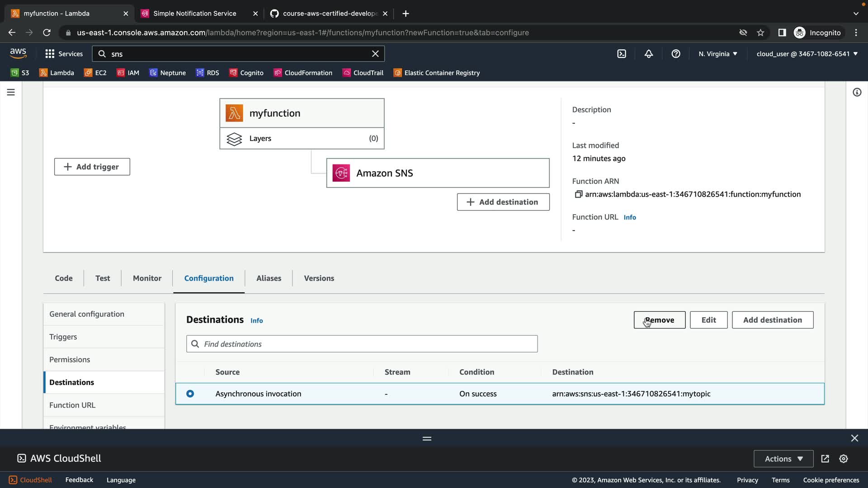Image resolution: width=868 pixels, height=488 pixels.
Task: Select the Asynchronous invocation radio button
Action: (190, 394)
